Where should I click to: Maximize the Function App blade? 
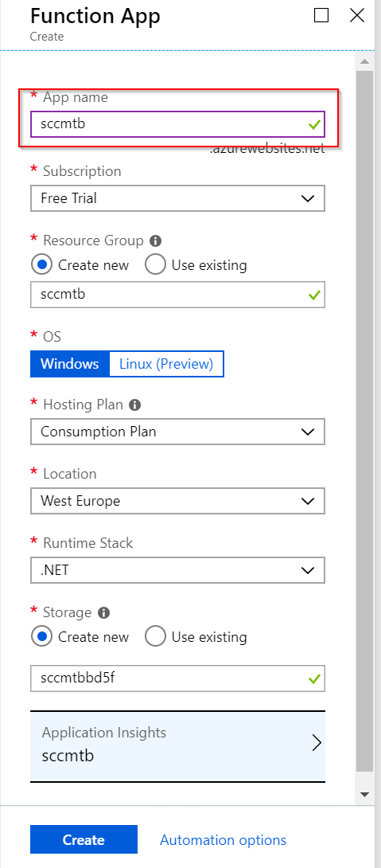click(321, 15)
